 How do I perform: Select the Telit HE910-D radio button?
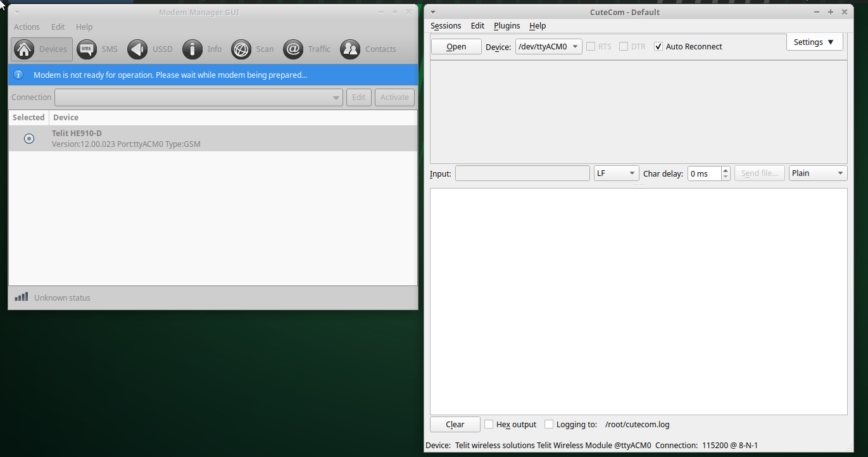29,138
